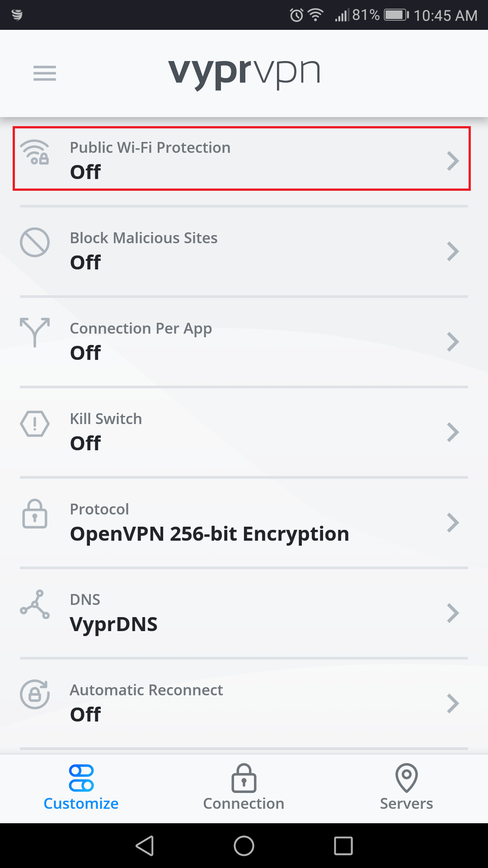This screenshot has height=868, width=488.
Task: Expand the Kill Switch chevron
Action: (x=453, y=432)
